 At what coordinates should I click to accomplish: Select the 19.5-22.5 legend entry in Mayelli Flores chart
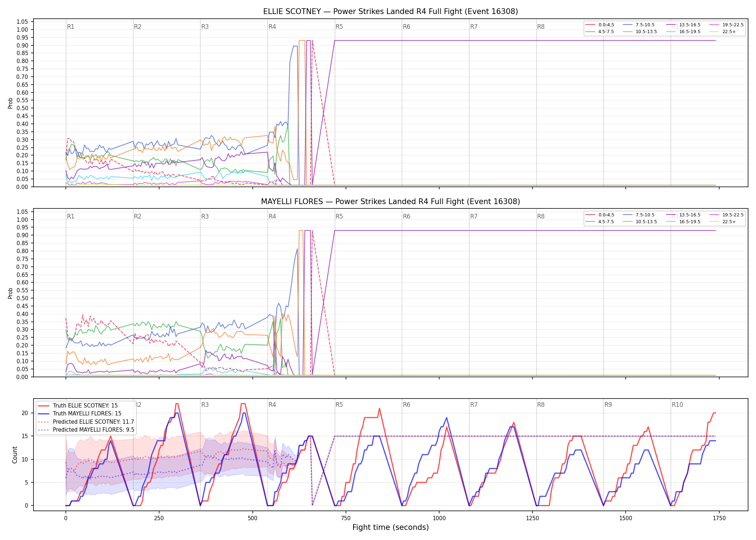[726, 215]
